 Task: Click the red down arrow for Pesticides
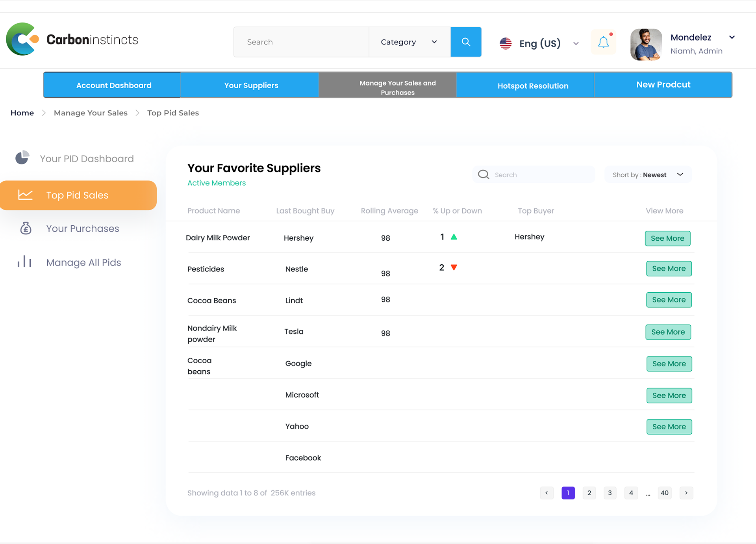[x=454, y=267]
